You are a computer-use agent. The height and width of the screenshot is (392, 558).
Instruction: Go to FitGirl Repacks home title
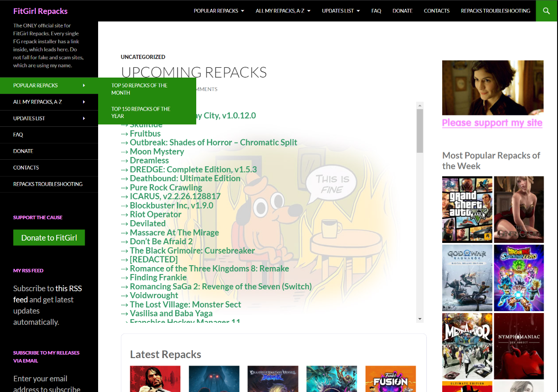point(40,11)
